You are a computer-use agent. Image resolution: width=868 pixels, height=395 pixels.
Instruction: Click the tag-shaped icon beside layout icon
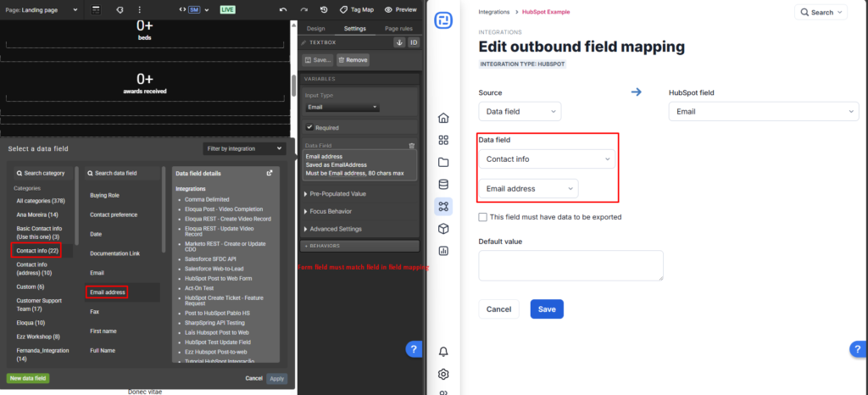click(x=120, y=10)
